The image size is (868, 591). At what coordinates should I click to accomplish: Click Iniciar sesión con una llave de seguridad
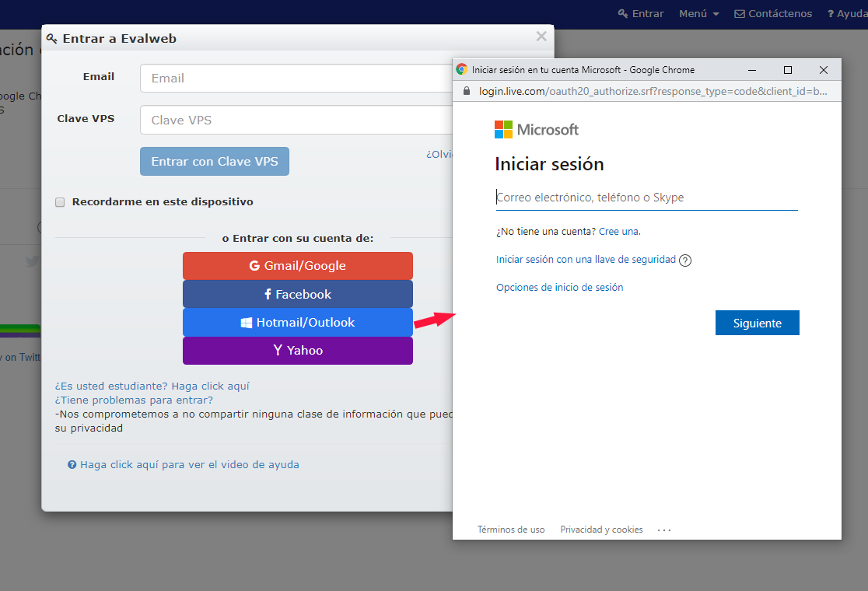coord(586,260)
